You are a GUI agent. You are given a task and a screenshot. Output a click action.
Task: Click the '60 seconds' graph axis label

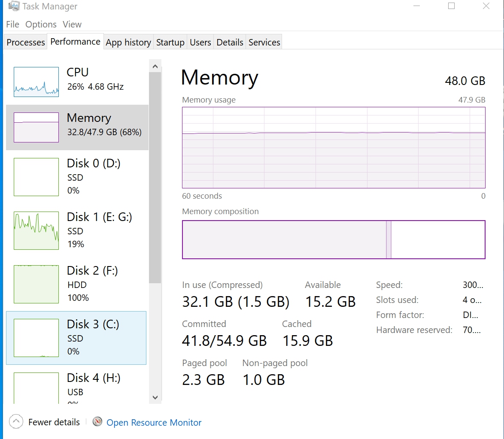pyautogui.click(x=202, y=196)
